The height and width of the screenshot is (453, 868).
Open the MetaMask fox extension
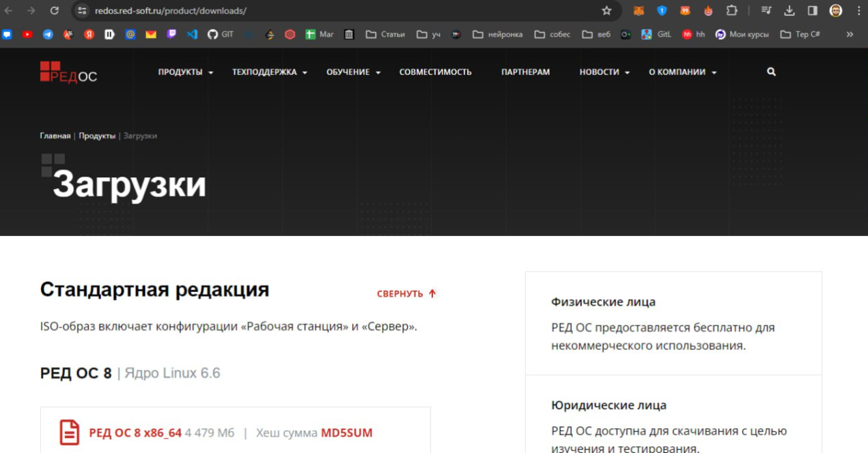click(x=639, y=11)
